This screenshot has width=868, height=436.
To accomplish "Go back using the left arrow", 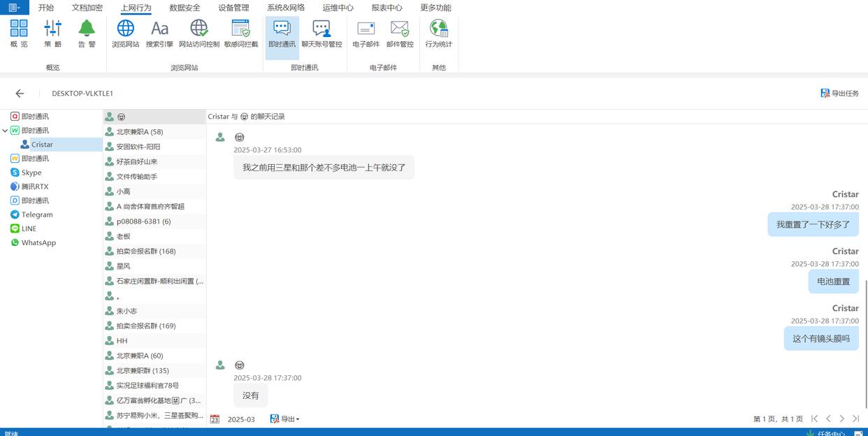I will point(20,93).
